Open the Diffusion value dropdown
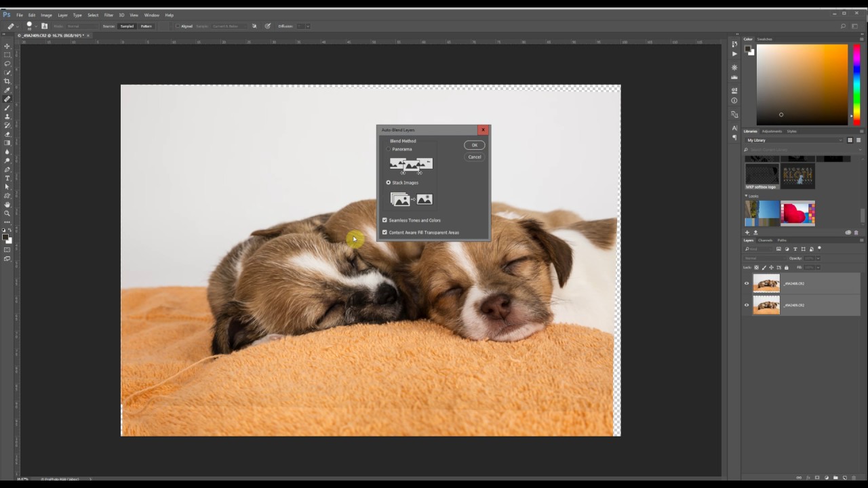Screen dimensions: 868x488 point(308,26)
